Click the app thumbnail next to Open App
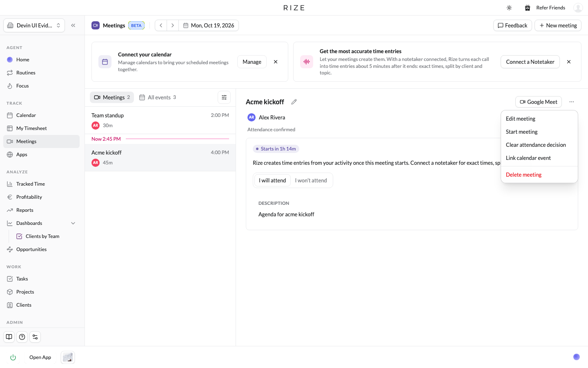Image resolution: width=588 pixels, height=368 pixels. pyautogui.click(x=68, y=357)
